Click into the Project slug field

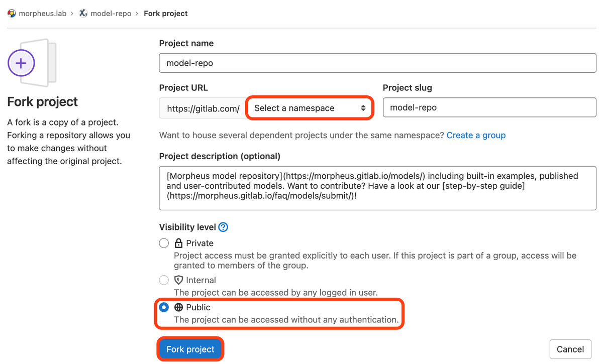(x=489, y=107)
